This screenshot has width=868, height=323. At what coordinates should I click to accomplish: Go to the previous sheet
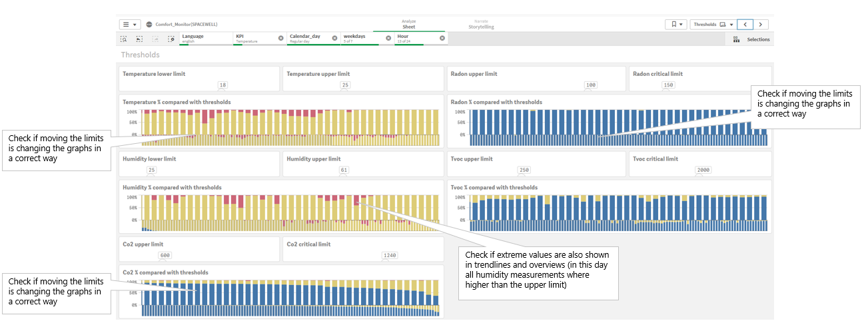tap(745, 24)
